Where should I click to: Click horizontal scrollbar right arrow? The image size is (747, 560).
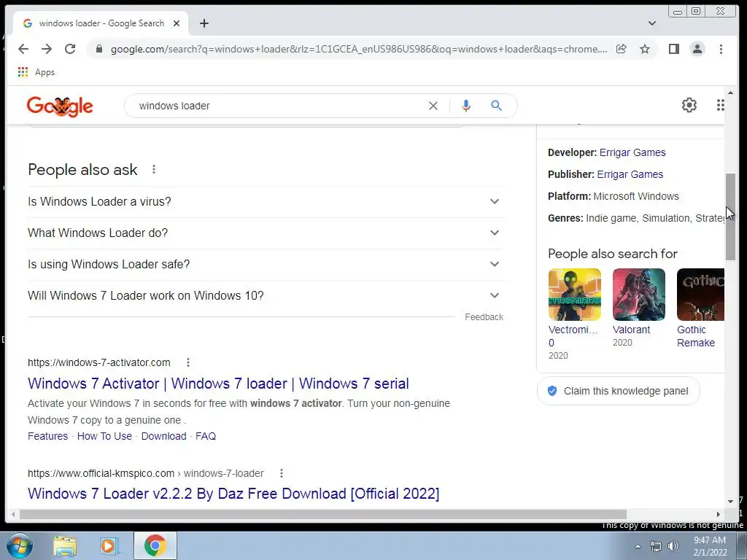719,514
